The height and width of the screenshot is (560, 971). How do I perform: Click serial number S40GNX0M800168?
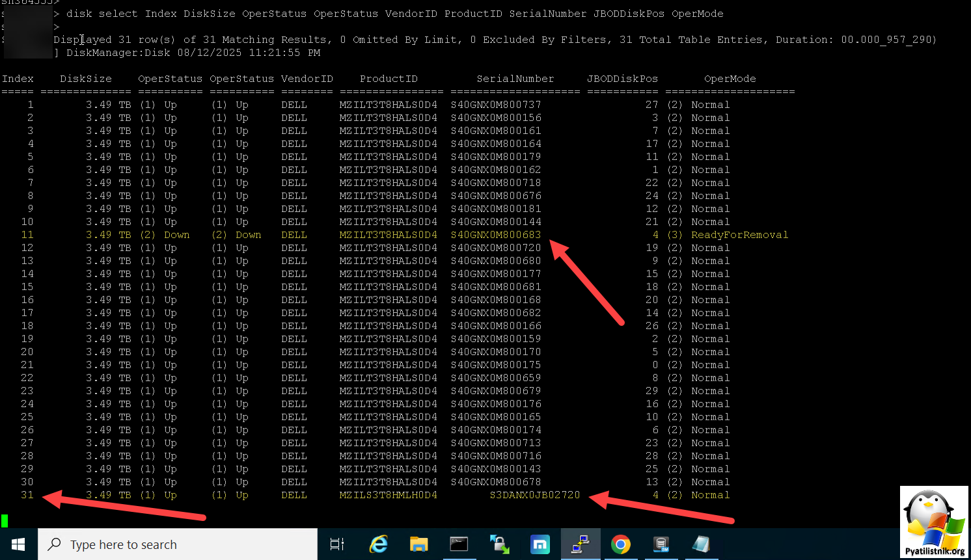click(x=496, y=300)
